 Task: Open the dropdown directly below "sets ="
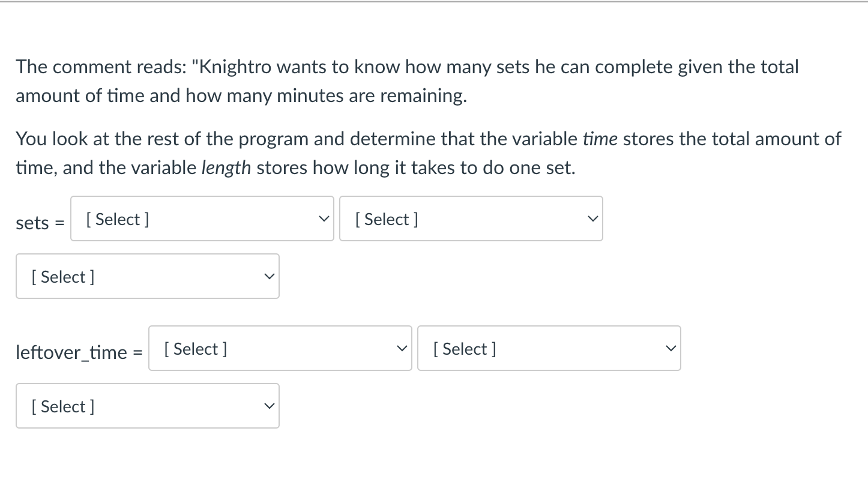tap(147, 277)
